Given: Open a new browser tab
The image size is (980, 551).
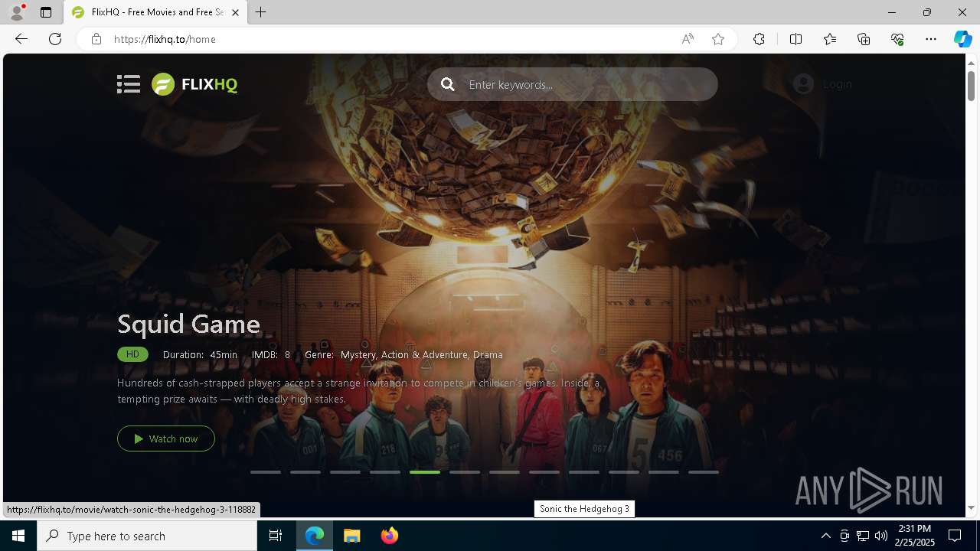Looking at the screenshot, I should click(260, 12).
